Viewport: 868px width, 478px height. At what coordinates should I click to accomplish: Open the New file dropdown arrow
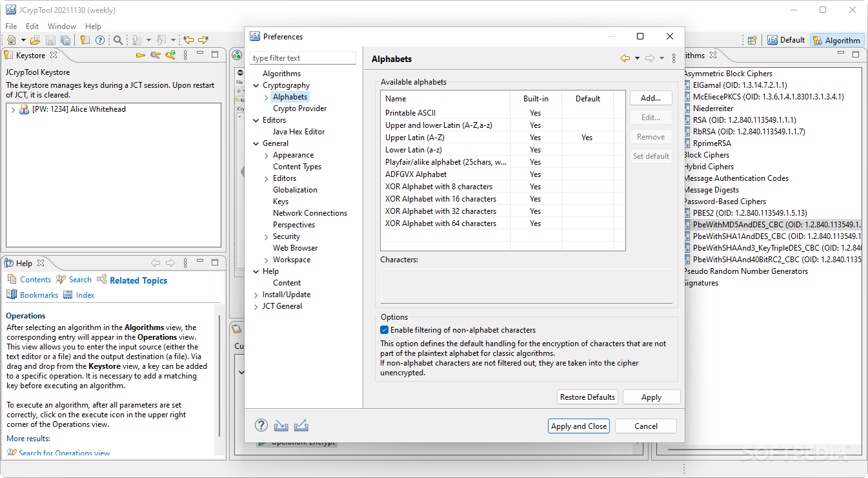click(x=23, y=40)
